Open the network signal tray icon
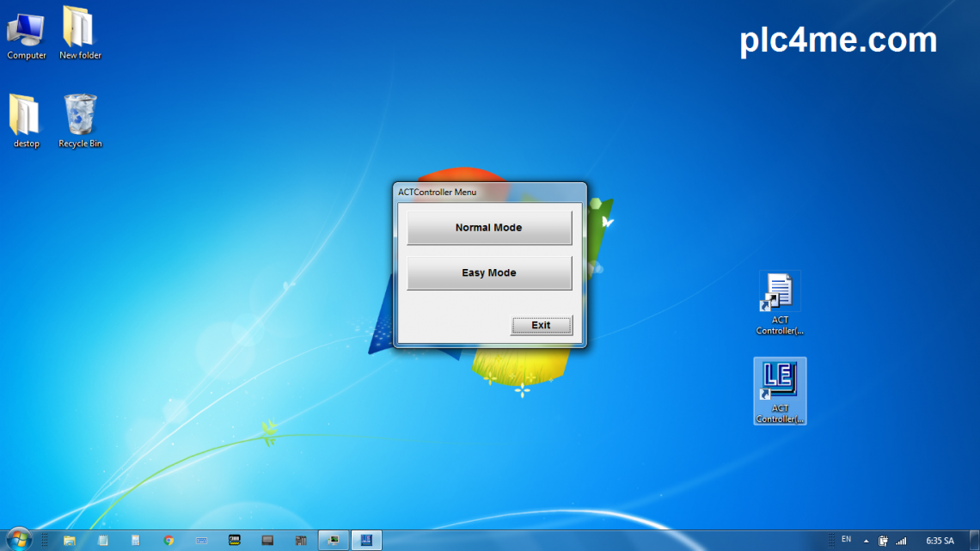Screen dimensions: 980x551 pyautogui.click(x=901, y=541)
